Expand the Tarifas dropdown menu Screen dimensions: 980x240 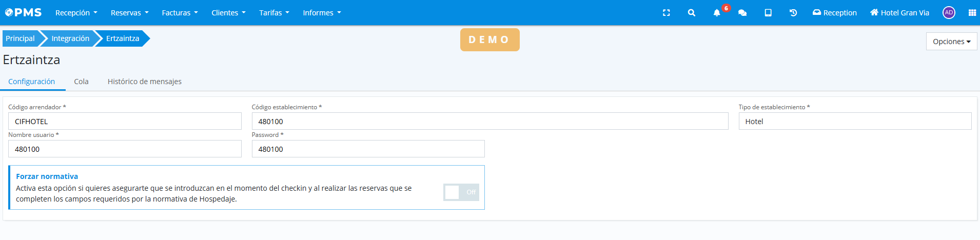click(x=274, y=13)
